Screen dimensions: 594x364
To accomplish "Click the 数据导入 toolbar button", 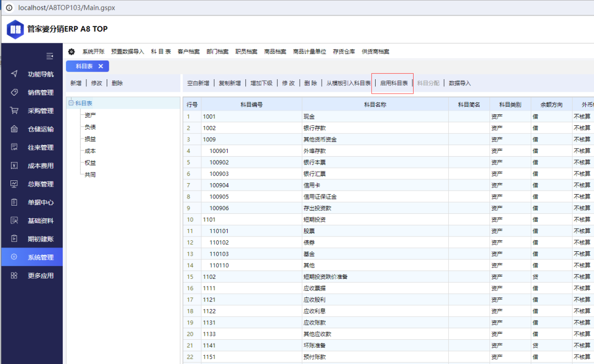I will [x=460, y=84].
